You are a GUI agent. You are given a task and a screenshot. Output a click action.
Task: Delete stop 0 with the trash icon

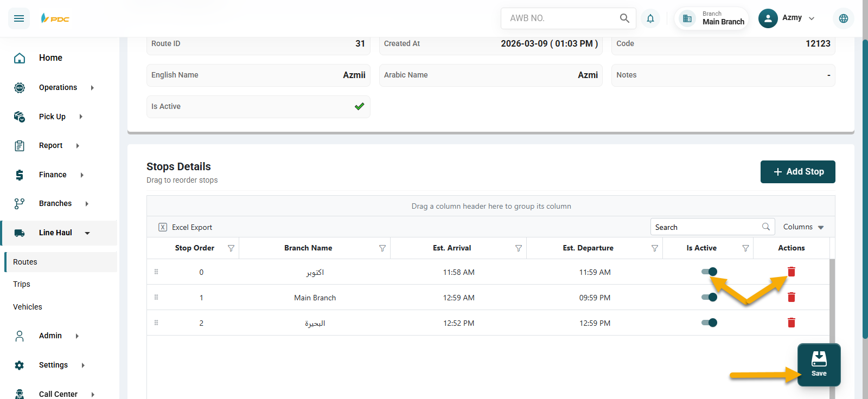pyautogui.click(x=792, y=272)
